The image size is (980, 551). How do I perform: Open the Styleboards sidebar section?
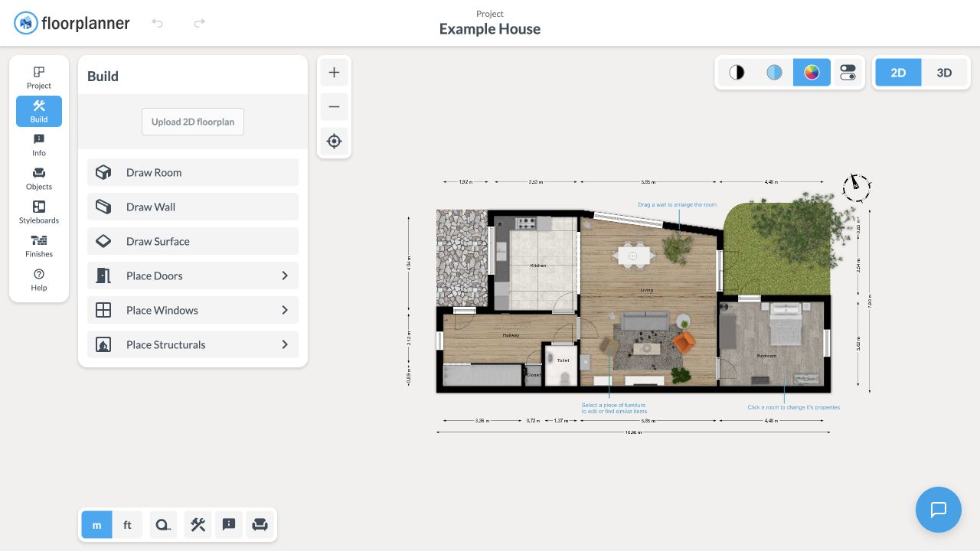[x=39, y=212]
